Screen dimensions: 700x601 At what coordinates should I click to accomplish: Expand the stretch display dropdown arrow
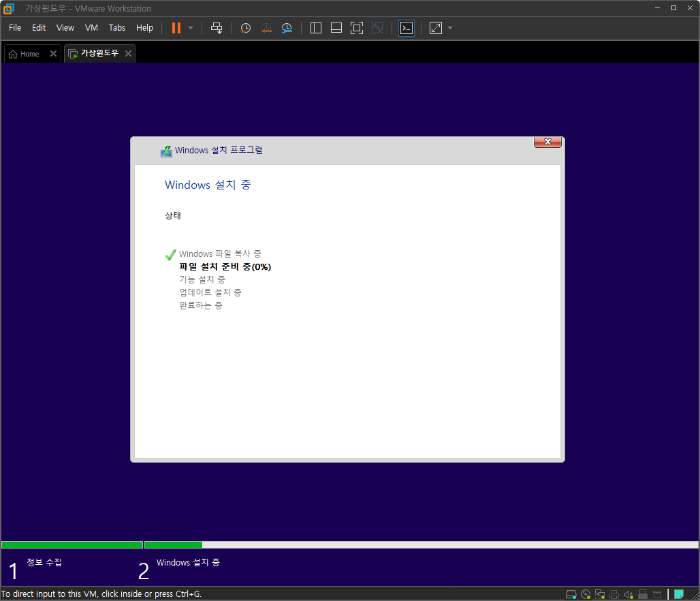click(450, 28)
